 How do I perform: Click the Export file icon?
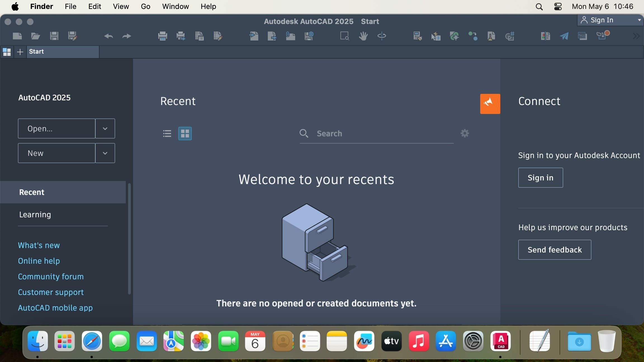(x=272, y=36)
